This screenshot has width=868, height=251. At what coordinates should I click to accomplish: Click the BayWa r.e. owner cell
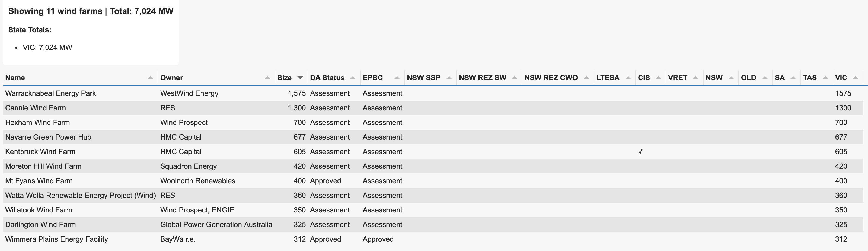[177, 239]
